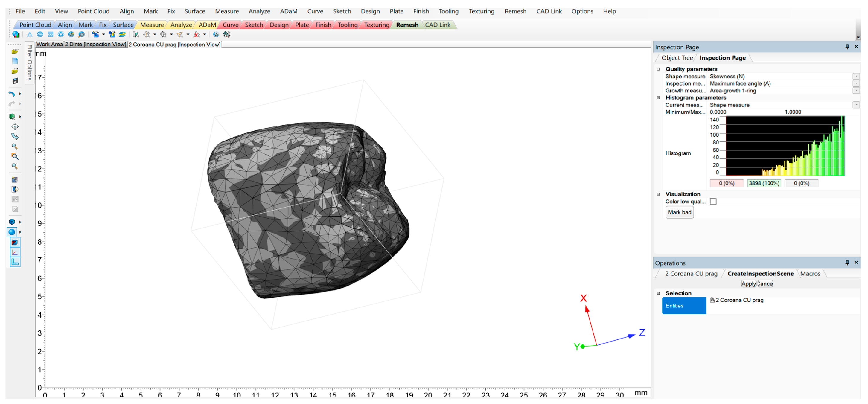Collapse the Histogram parameters section
The image size is (868, 404).
pyautogui.click(x=658, y=98)
